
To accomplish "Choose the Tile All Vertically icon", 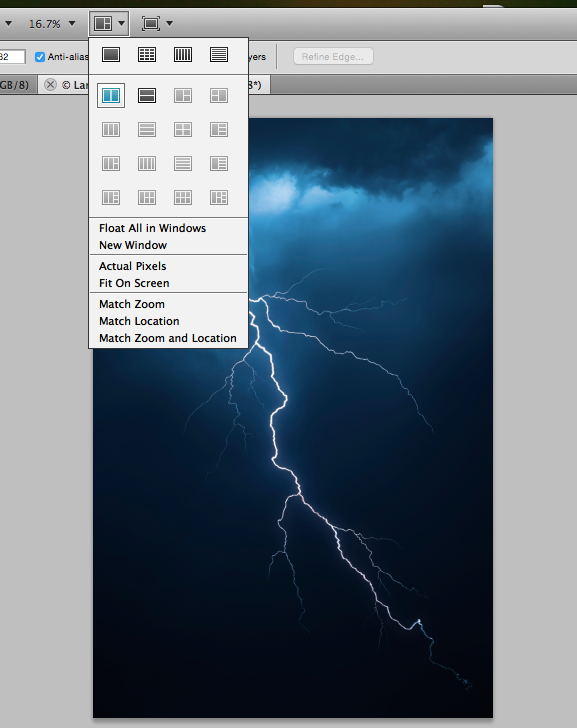I will [x=183, y=55].
